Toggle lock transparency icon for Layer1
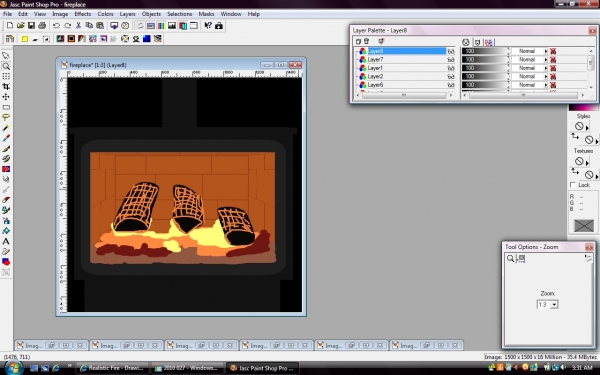 pyautogui.click(x=553, y=68)
